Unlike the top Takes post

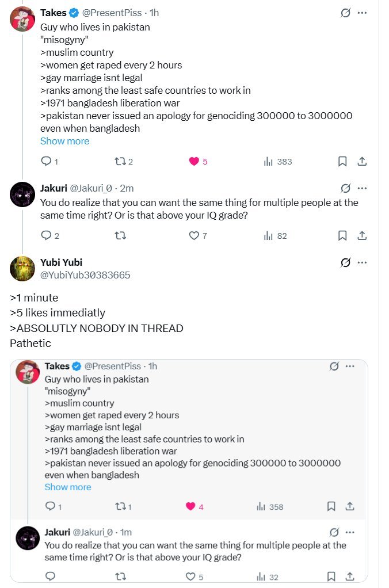tap(194, 162)
